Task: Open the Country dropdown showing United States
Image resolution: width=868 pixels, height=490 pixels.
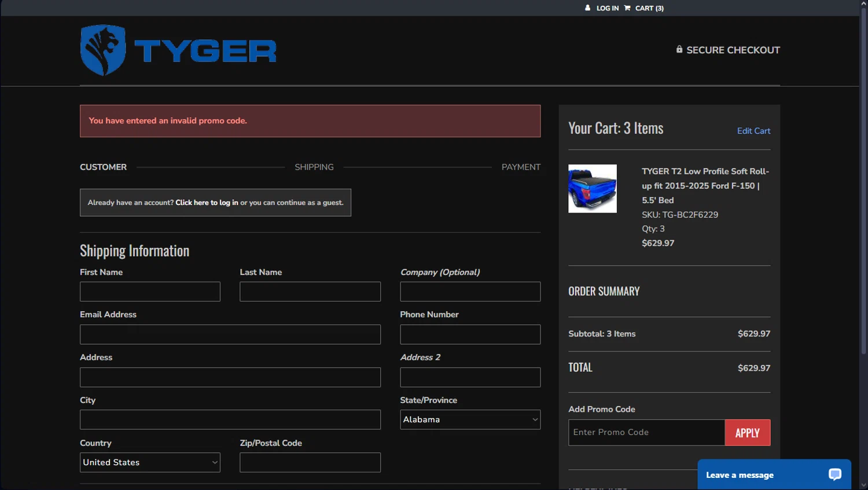Action: click(150, 462)
